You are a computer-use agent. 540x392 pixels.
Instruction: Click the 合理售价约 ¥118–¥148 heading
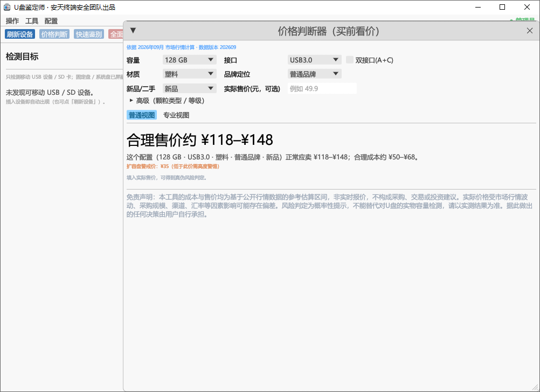point(200,139)
